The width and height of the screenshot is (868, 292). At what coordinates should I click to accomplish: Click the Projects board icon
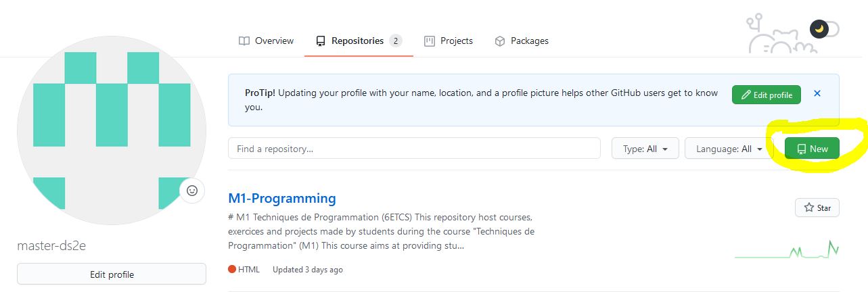pos(430,41)
